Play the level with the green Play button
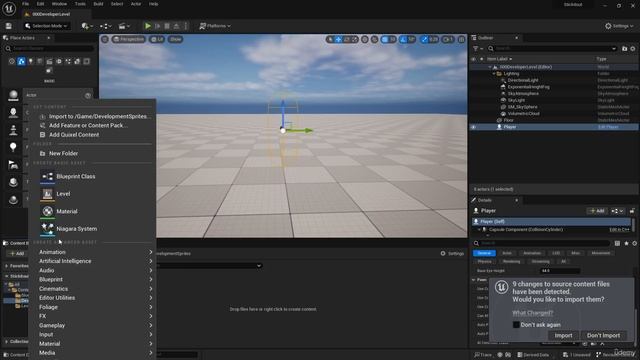Screen dimensions: 640x360 click(148, 26)
